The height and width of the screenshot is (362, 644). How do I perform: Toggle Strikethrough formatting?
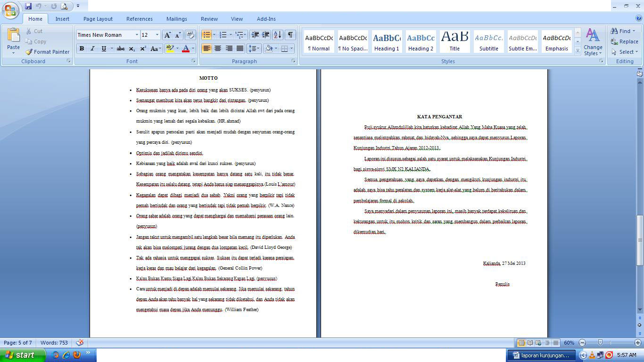click(121, 49)
